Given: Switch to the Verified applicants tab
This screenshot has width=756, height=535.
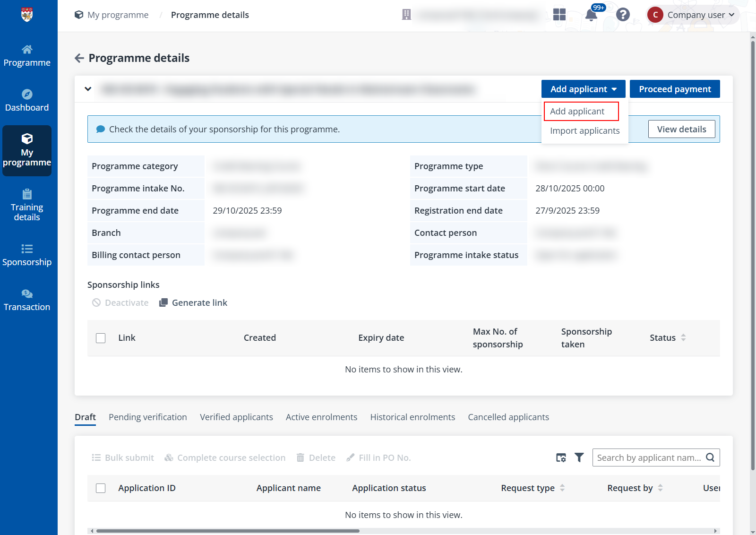Looking at the screenshot, I should (x=236, y=417).
